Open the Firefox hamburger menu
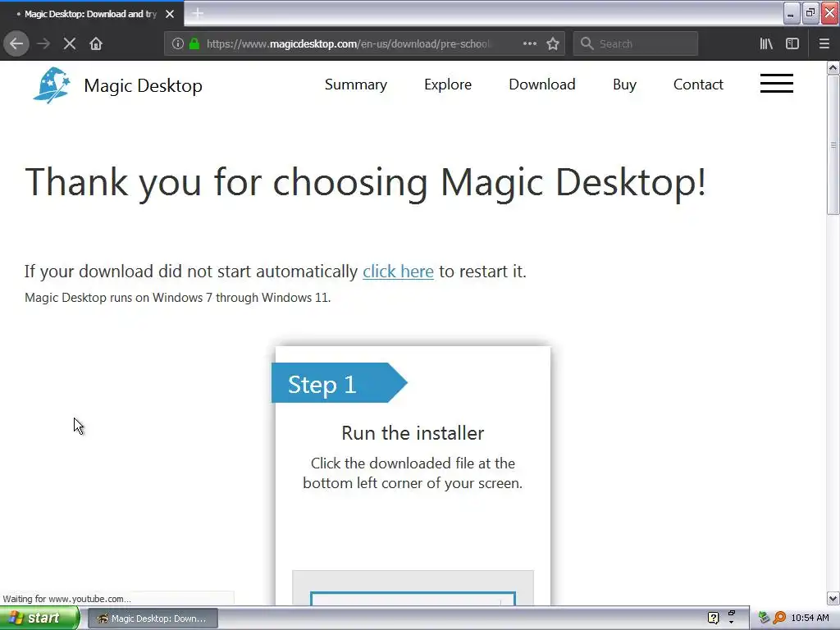The image size is (840, 630). (x=824, y=43)
